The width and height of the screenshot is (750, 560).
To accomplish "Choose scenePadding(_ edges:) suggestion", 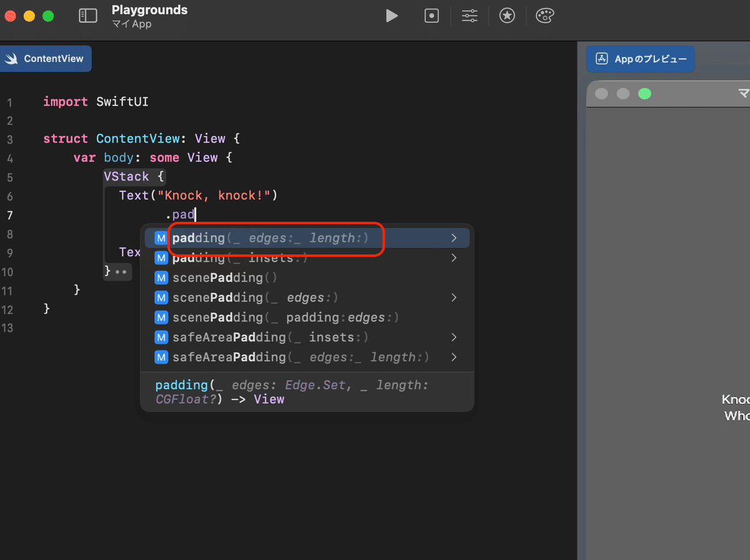I will (x=307, y=297).
